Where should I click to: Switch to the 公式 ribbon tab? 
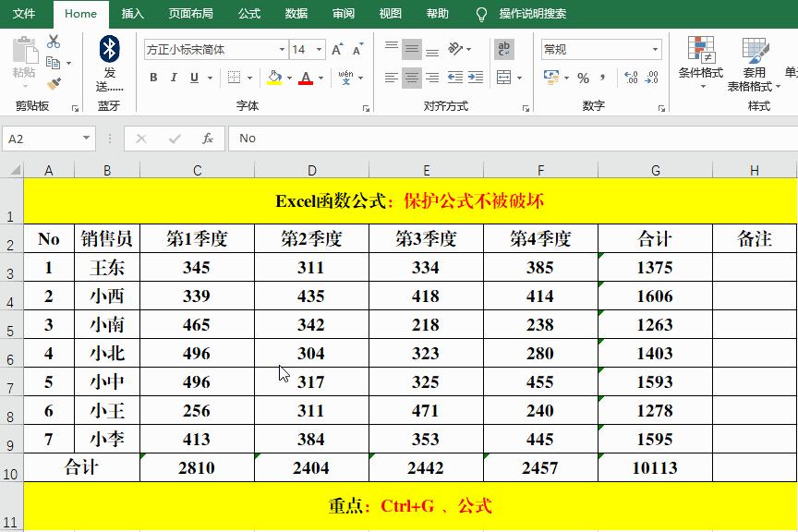[x=248, y=14]
